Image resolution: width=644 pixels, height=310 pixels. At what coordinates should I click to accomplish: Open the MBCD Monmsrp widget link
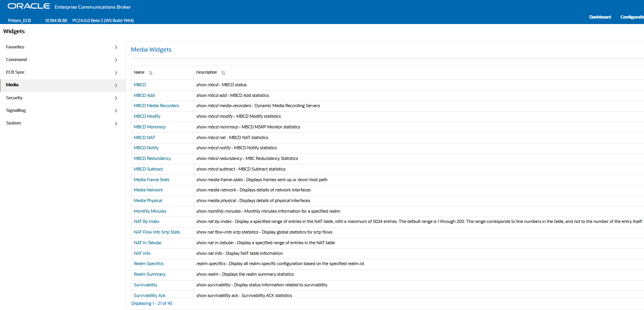(x=150, y=127)
